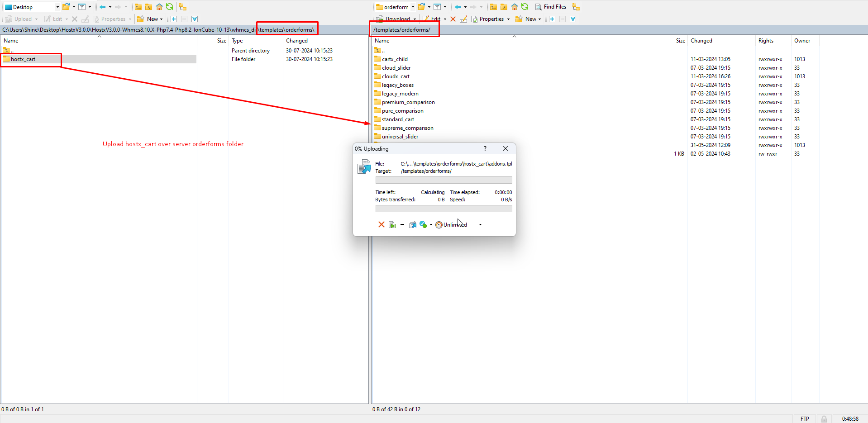Click move to background transfer icon
The image size is (868, 423).
(x=413, y=225)
